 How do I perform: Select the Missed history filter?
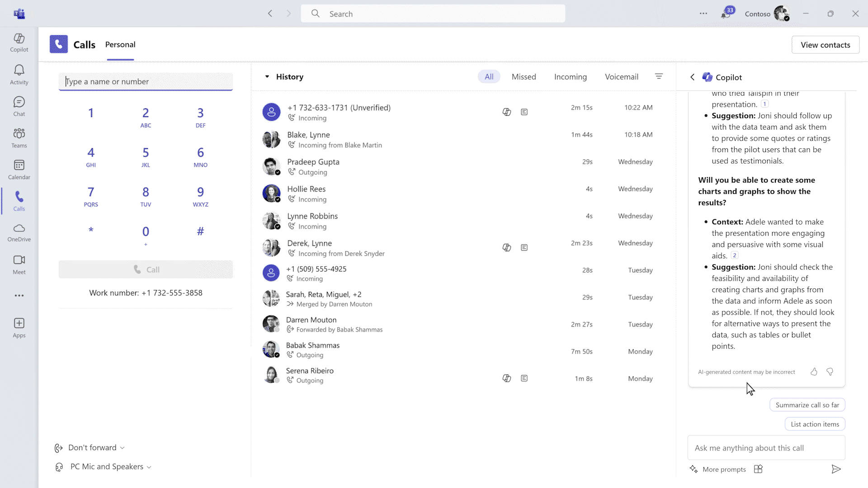524,77
